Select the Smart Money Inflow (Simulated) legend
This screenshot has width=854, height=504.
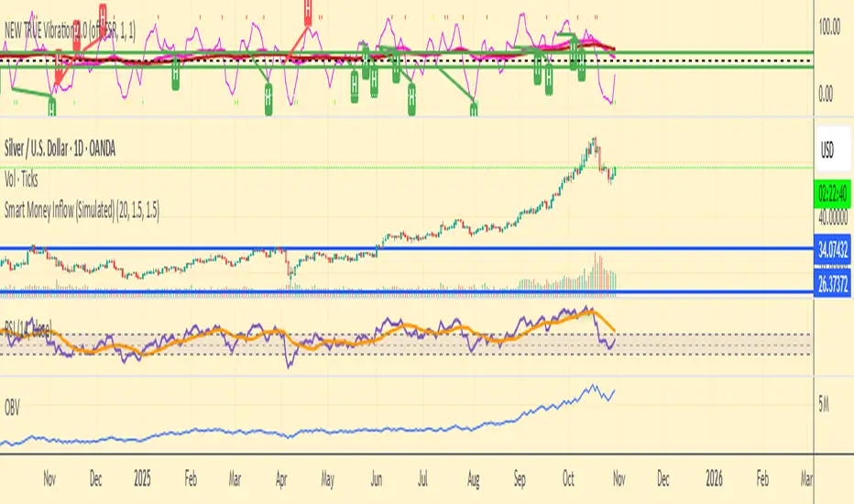pyautogui.click(x=82, y=209)
